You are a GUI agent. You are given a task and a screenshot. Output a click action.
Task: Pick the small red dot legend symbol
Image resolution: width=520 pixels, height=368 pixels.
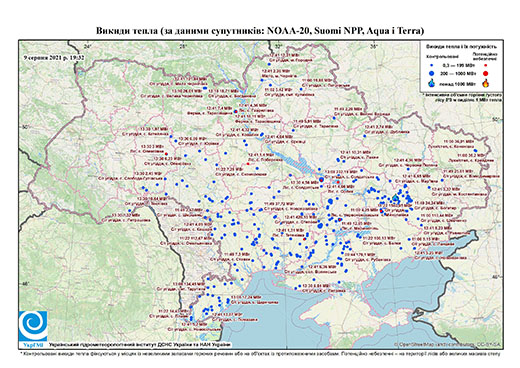point(485,66)
